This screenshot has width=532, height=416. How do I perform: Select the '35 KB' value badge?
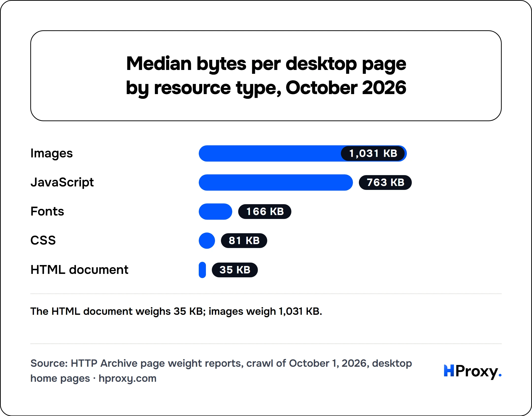coord(235,270)
